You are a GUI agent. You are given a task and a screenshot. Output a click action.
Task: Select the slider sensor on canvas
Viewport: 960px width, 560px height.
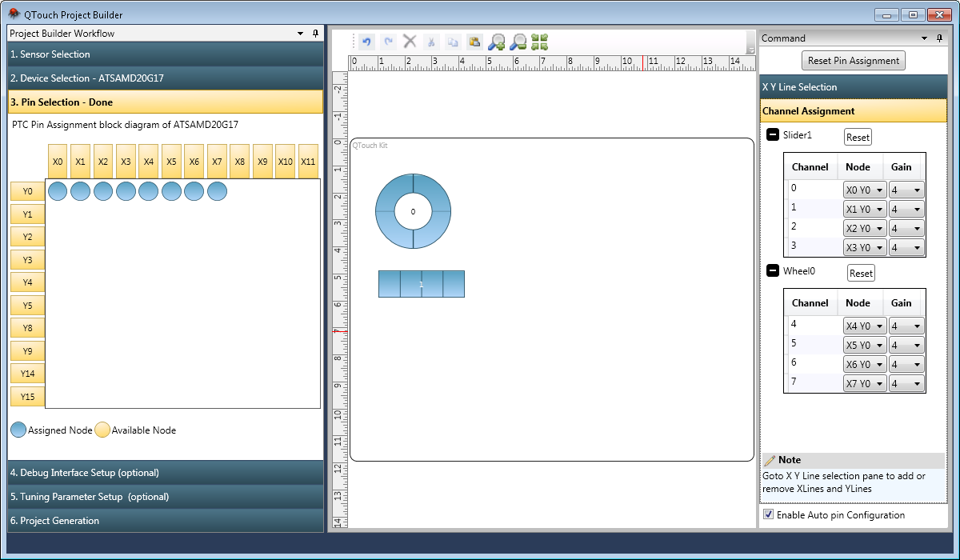click(422, 284)
